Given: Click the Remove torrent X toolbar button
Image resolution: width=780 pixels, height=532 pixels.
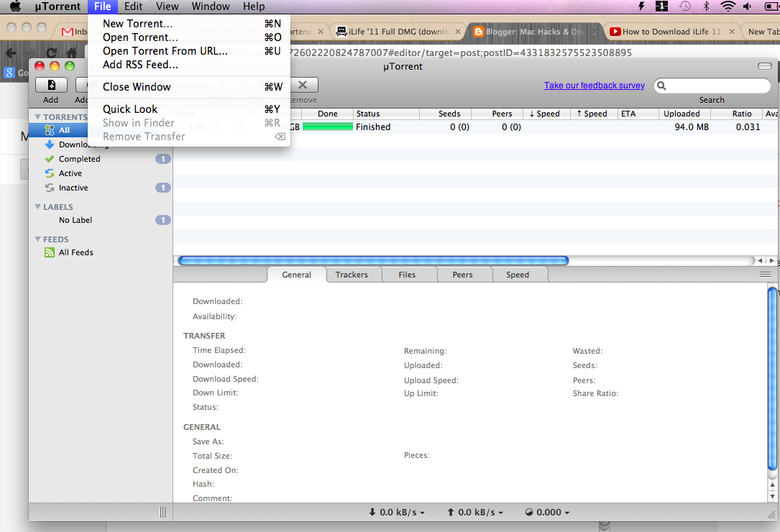Looking at the screenshot, I should [303, 85].
